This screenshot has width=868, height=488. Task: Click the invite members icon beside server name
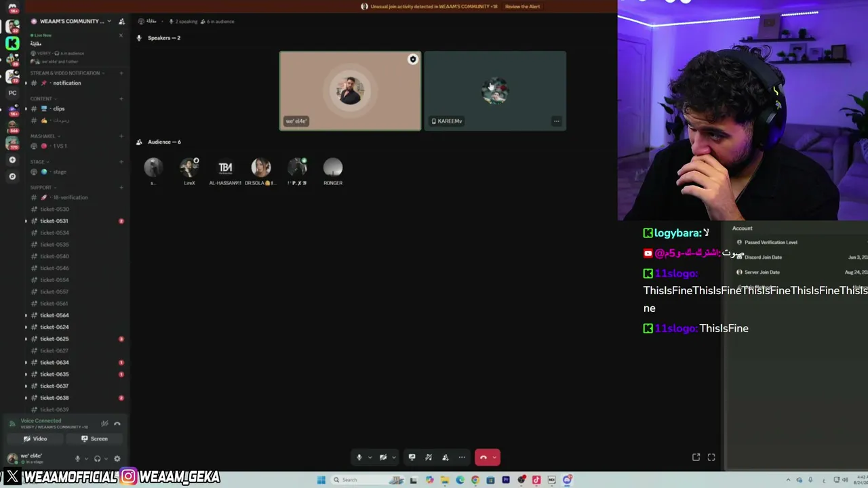click(121, 22)
